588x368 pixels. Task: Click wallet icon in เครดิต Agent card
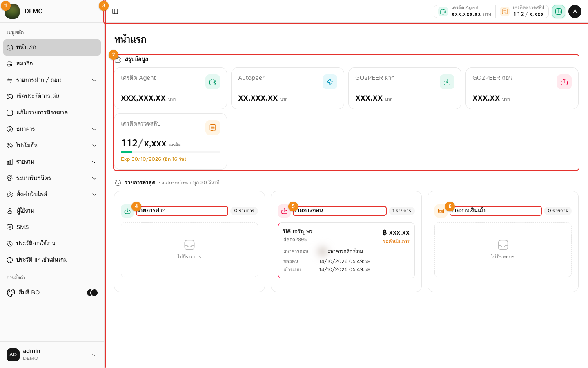[213, 82]
